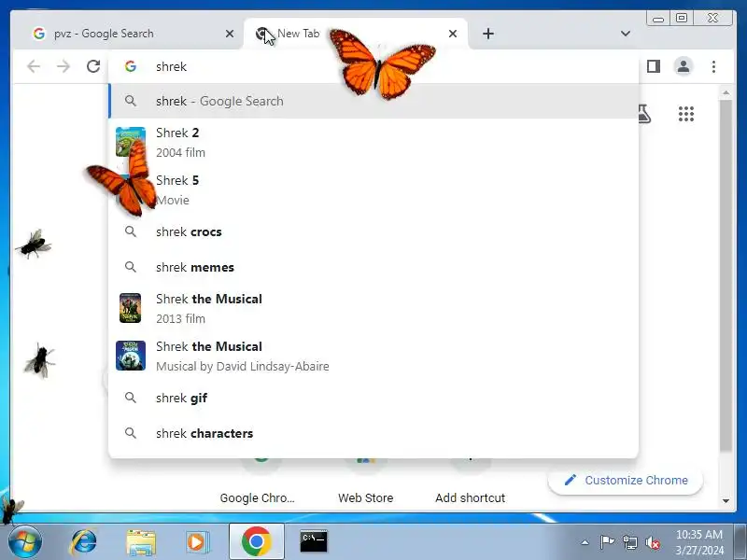Image resolution: width=747 pixels, height=560 pixels.
Task: Open the Search Labs flask icon
Action: click(x=644, y=114)
